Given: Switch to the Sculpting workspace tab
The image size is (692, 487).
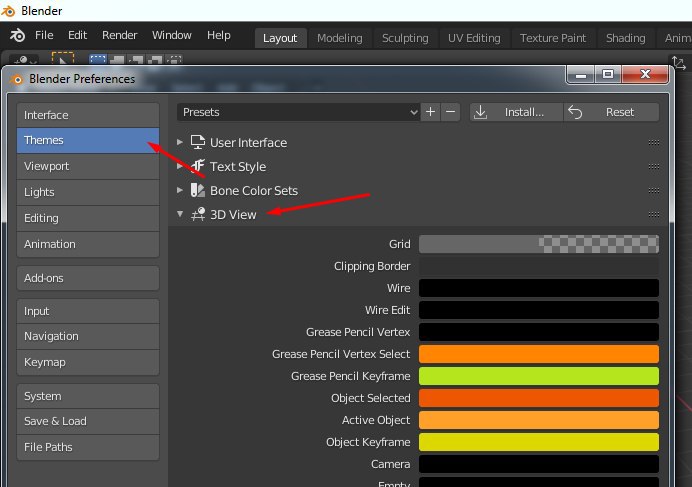Looking at the screenshot, I should pos(405,38).
